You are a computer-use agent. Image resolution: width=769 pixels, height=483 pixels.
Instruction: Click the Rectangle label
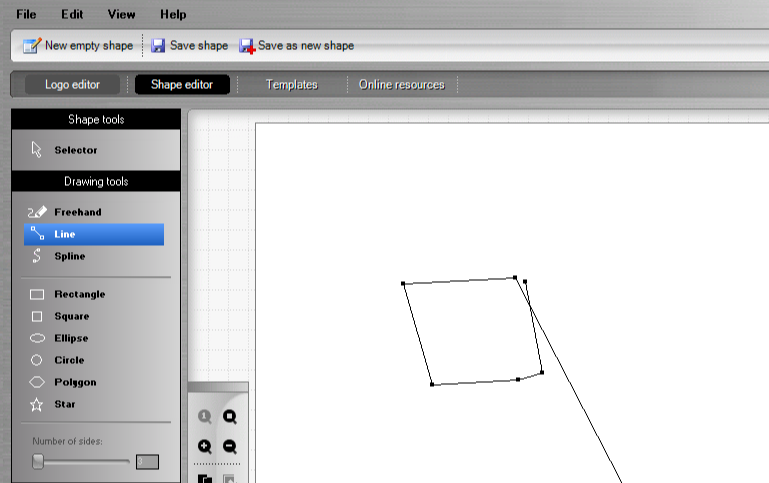(79, 294)
